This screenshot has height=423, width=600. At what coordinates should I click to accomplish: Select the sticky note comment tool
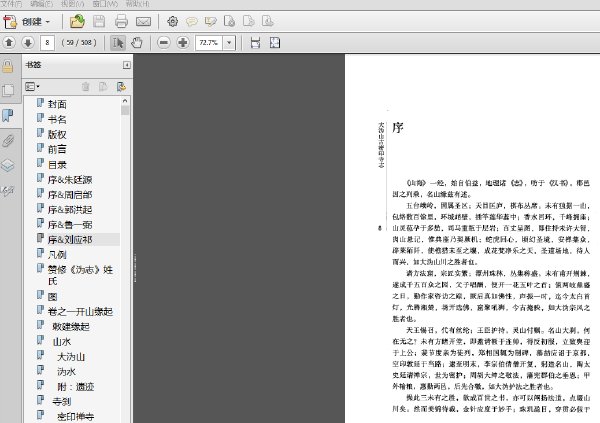click(x=192, y=21)
